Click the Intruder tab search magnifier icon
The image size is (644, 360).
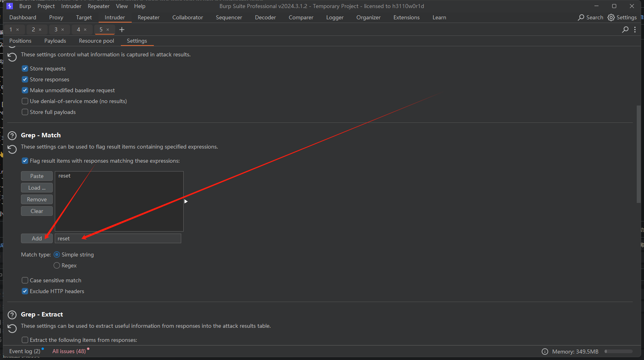[x=625, y=29]
